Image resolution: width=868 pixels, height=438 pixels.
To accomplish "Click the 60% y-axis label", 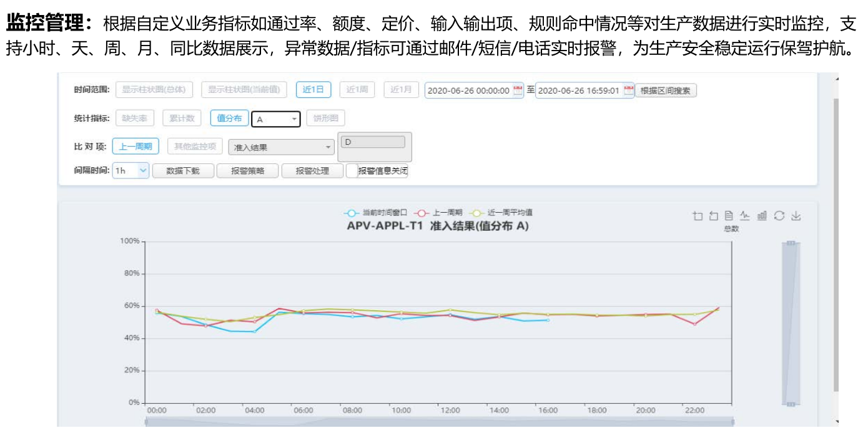I will (x=131, y=306).
